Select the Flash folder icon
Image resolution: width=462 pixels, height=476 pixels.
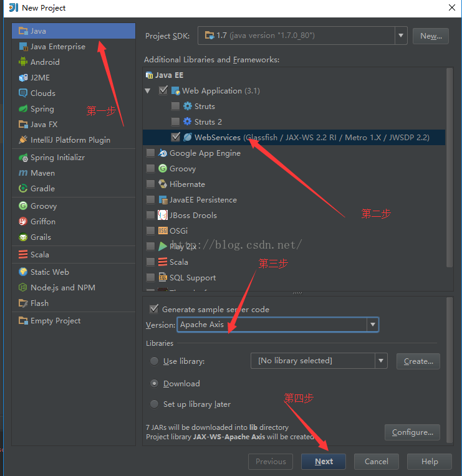23,303
